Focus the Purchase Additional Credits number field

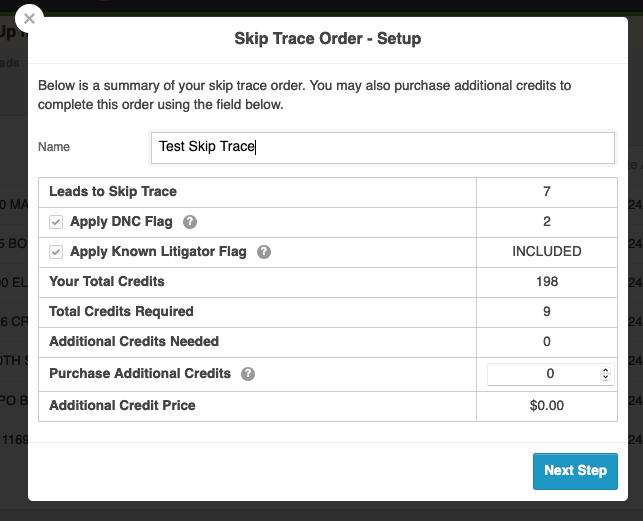click(550, 374)
